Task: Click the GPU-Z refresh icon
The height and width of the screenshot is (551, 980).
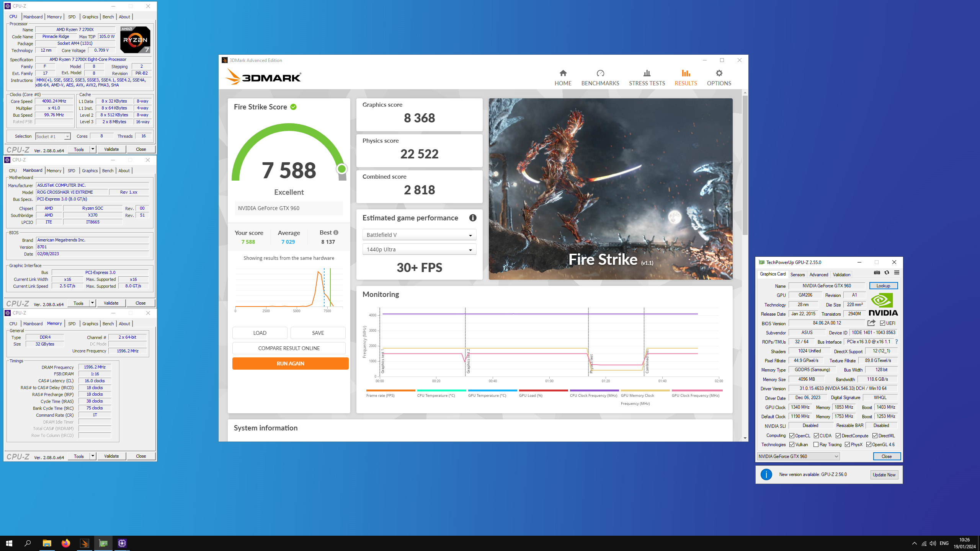Action: point(887,272)
